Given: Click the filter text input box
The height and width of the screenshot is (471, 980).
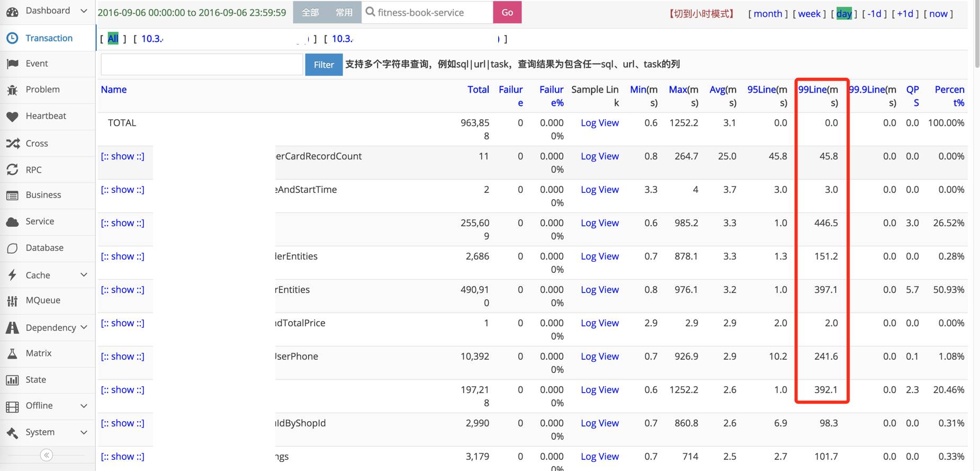Looking at the screenshot, I should point(202,65).
